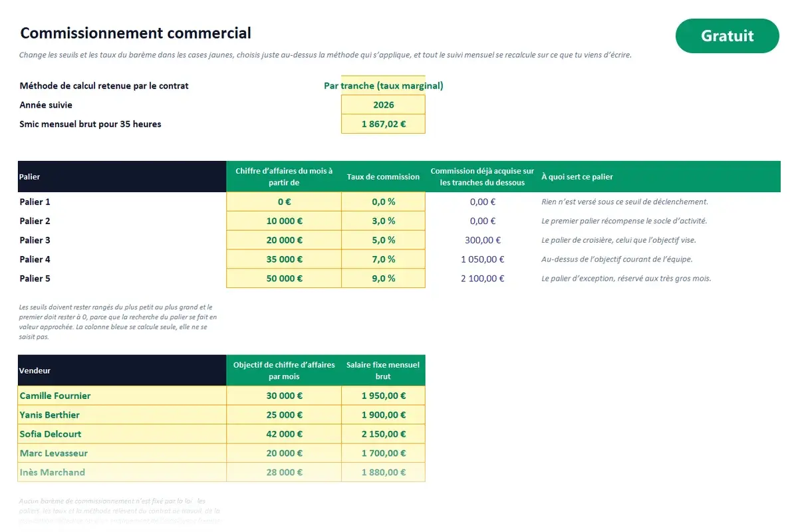
Task: Click the label "Smic mensuel brut pour 35 heures"
Action: pos(90,124)
